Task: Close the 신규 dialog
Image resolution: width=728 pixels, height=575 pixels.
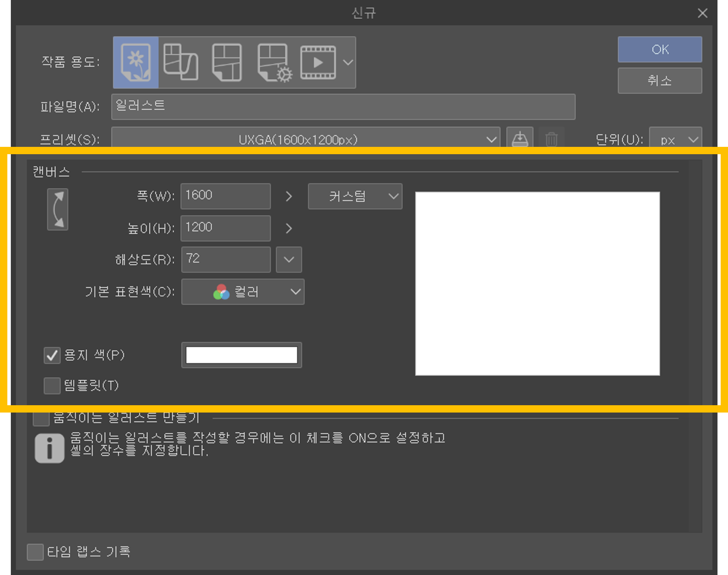Action: (703, 13)
